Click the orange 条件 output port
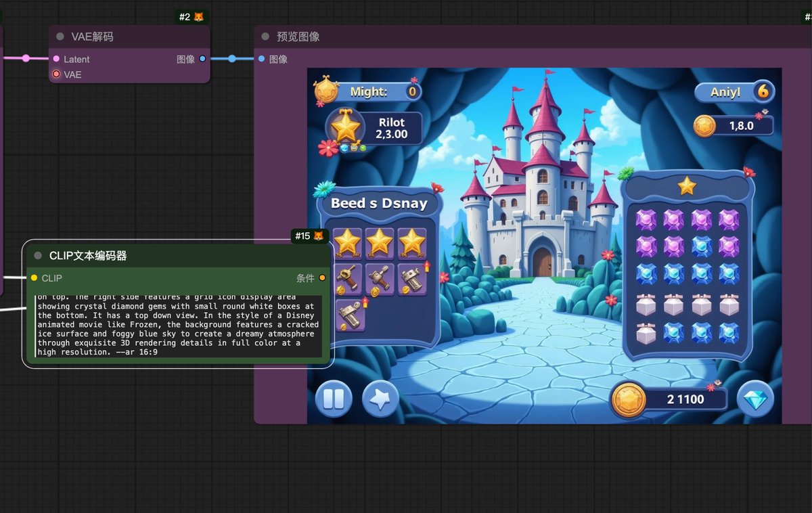Image resolution: width=812 pixels, height=513 pixels. 322,277
